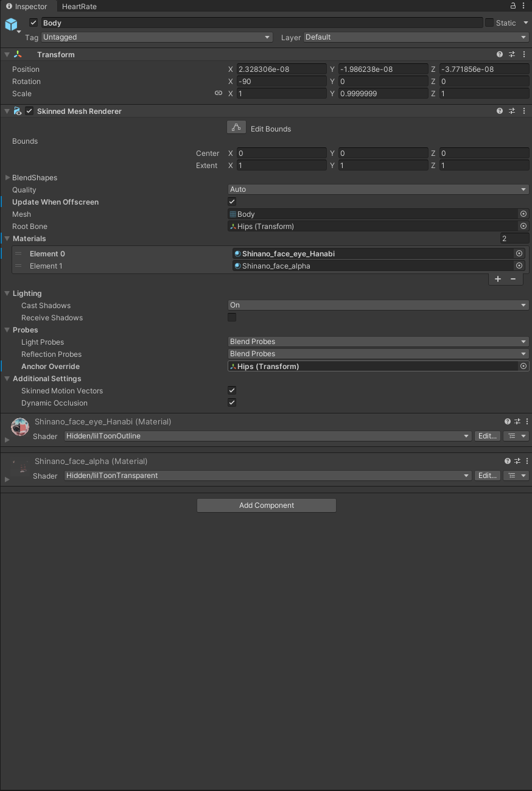Click the Edit Bounds tool icon
The image size is (532, 791).
(x=236, y=128)
